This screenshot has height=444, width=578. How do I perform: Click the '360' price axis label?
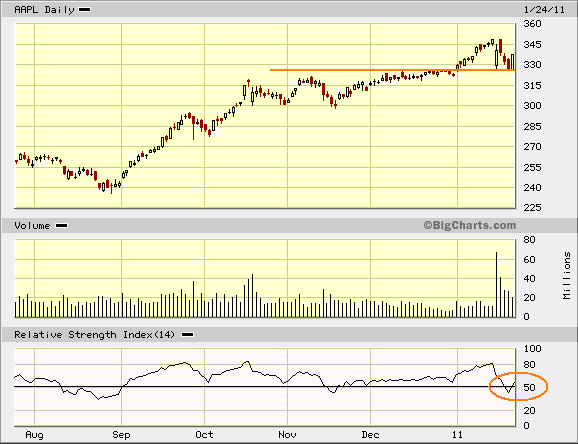point(532,24)
